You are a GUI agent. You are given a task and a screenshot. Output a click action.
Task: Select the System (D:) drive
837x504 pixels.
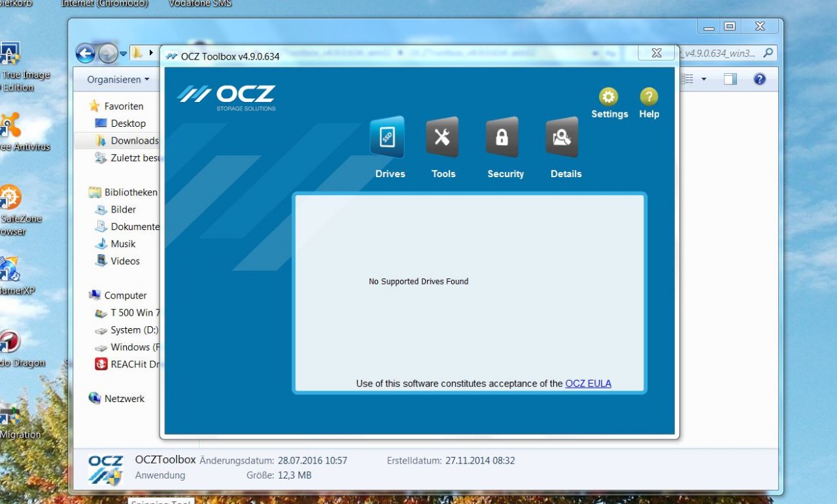(x=134, y=330)
